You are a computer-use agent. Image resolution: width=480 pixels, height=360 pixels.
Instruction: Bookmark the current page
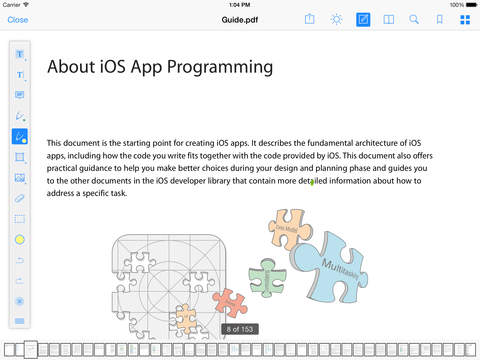(440, 19)
